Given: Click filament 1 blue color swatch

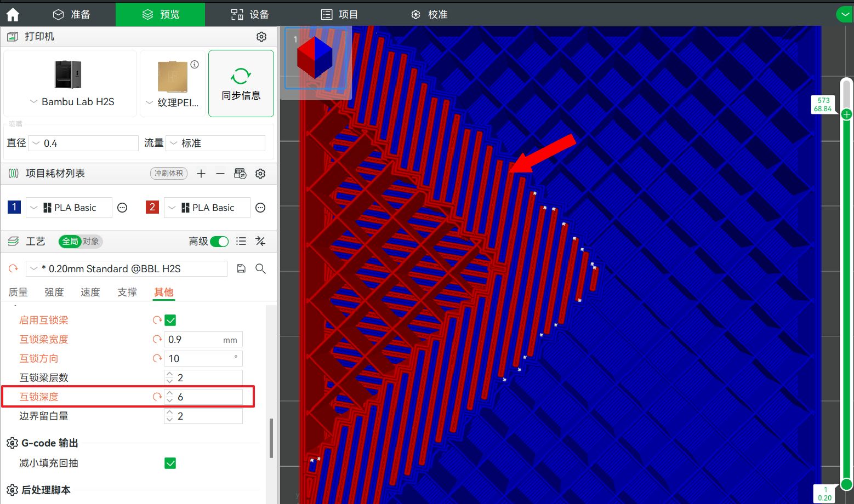Looking at the screenshot, I should click(14, 207).
